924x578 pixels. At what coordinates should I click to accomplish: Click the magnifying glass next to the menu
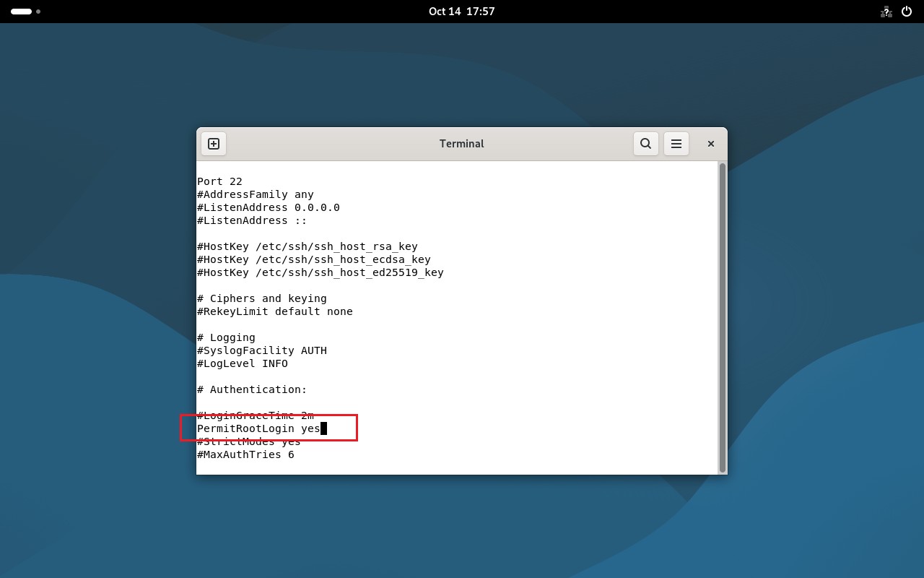[645, 143]
